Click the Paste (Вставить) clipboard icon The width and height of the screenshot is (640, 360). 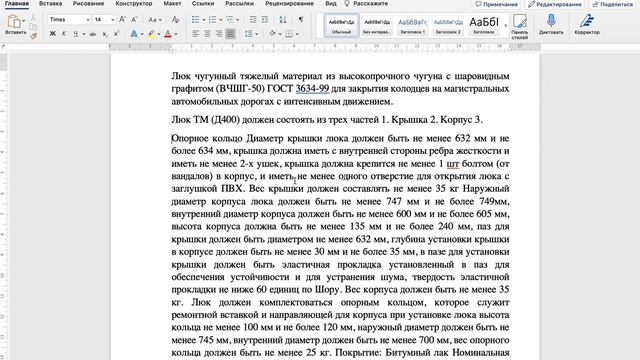pyautogui.click(x=13, y=21)
